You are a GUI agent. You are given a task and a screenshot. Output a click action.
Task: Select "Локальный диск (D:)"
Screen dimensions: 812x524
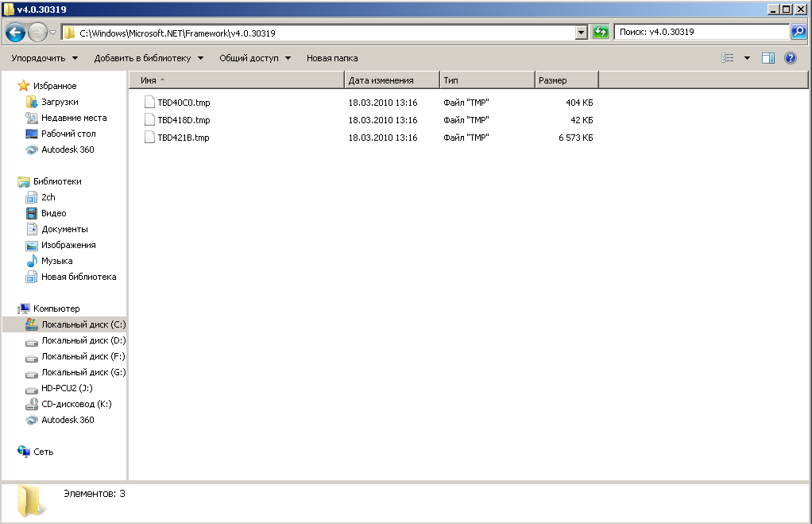(83, 341)
